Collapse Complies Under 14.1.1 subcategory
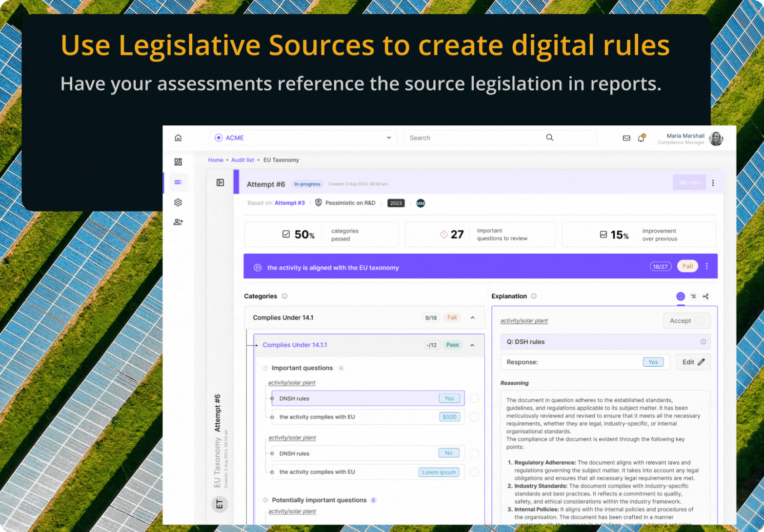The image size is (764, 532). pyautogui.click(x=472, y=345)
